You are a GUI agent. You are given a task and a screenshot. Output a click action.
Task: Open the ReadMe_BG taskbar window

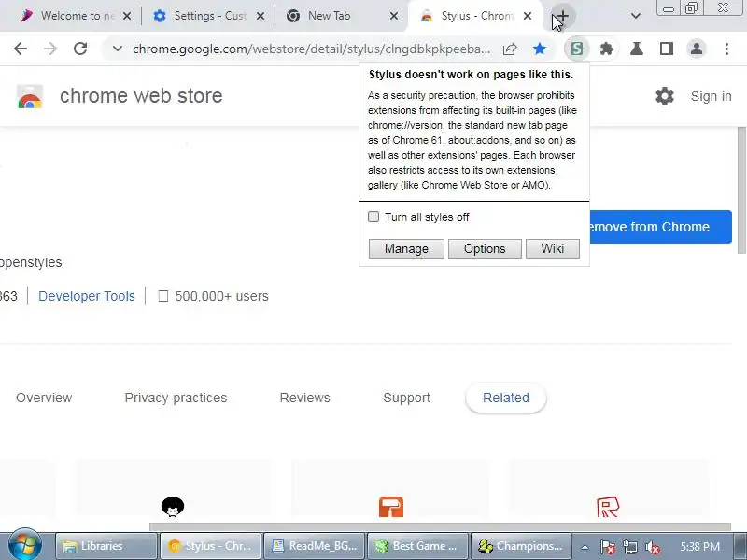[315, 546]
